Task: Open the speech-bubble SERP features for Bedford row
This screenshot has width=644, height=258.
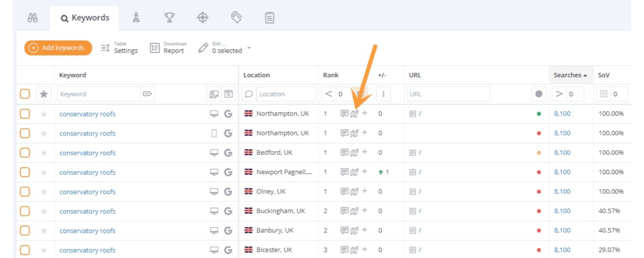Action: click(x=344, y=152)
